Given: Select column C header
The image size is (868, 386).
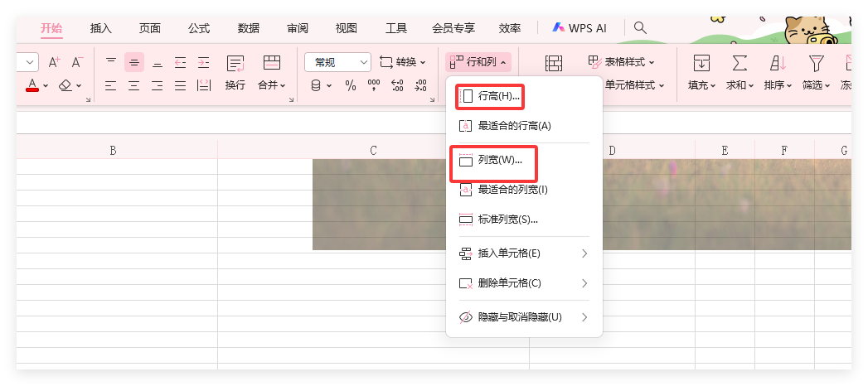Looking at the screenshot, I should [x=374, y=150].
